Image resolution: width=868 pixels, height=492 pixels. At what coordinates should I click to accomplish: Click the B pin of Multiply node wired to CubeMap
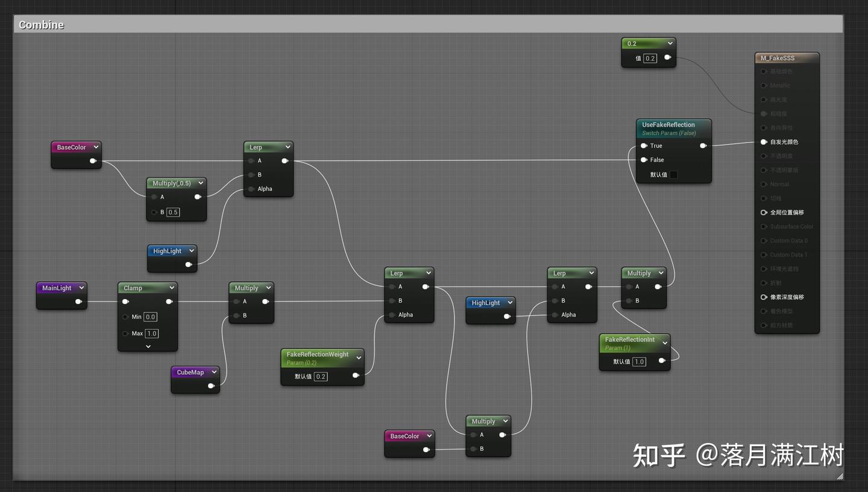[236, 315]
